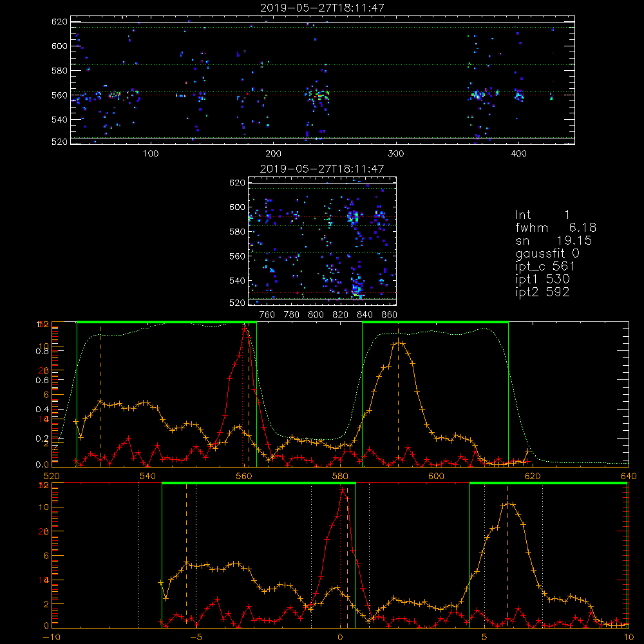644x644 pixels.
Task: Click the 'ipt_c 561' value
Action: click(x=545, y=267)
